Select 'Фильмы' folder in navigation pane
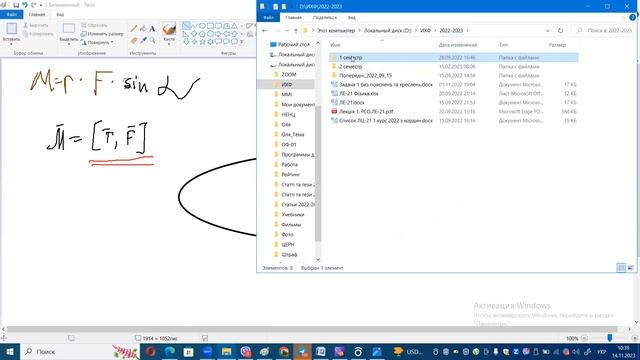640x360 pixels. [291, 224]
